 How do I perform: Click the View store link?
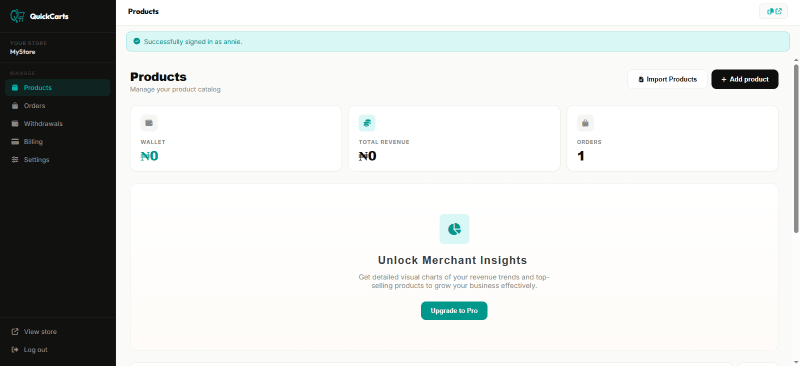(x=40, y=332)
